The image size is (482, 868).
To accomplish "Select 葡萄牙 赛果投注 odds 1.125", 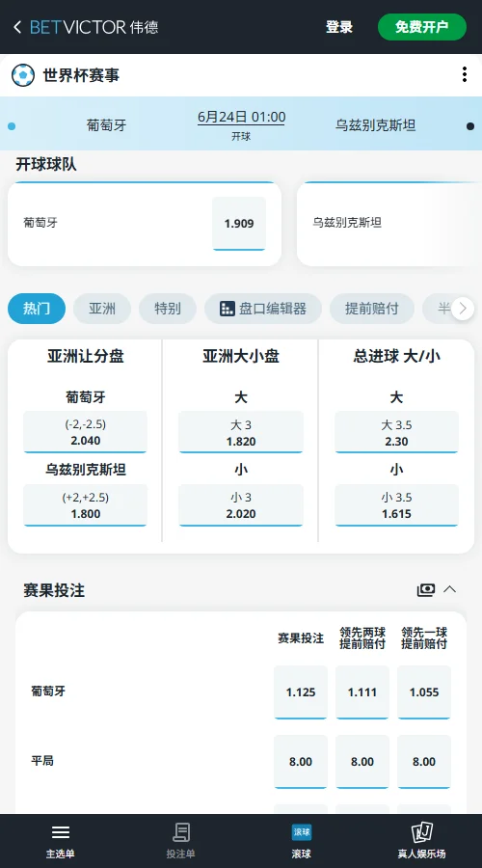I will [301, 692].
